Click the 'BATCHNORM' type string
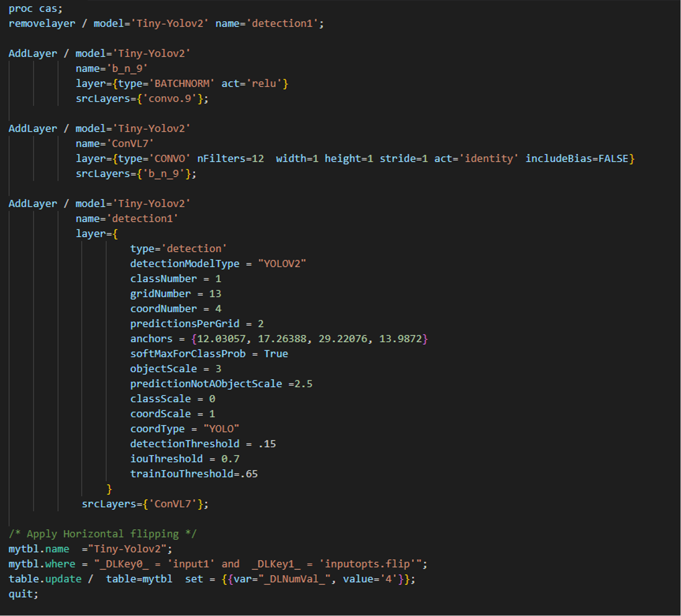 pos(182,84)
